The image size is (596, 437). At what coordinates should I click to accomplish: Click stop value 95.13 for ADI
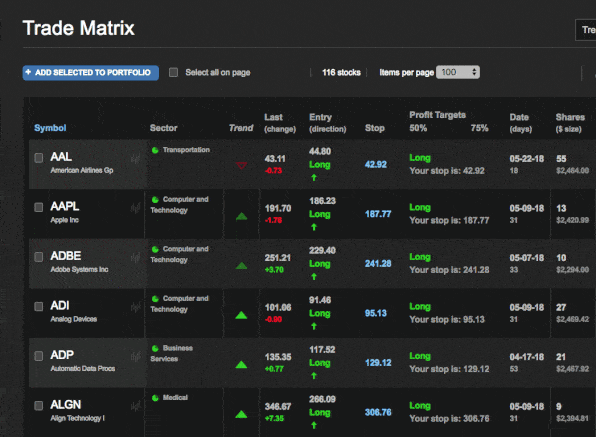coord(376,313)
